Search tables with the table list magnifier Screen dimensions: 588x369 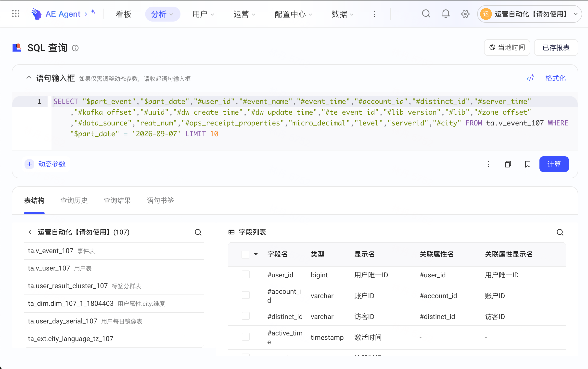click(198, 232)
